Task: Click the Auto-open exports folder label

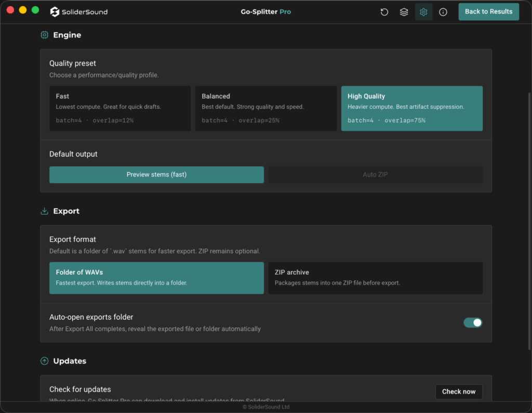Action: (91, 317)
